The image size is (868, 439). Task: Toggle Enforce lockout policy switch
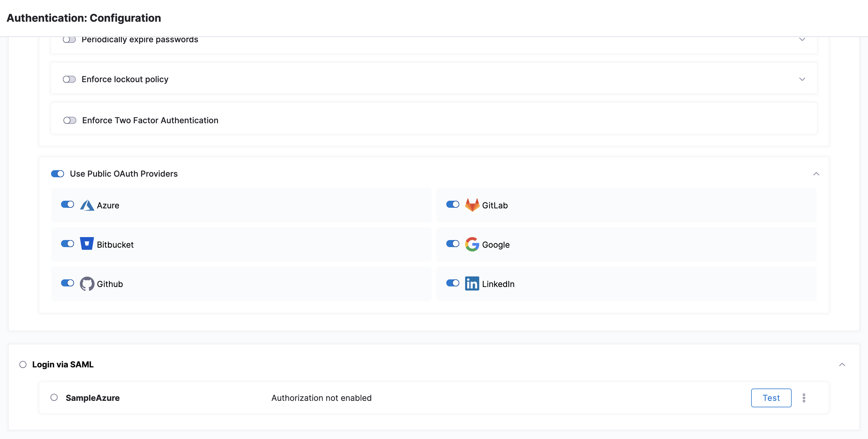coord(69,79)
